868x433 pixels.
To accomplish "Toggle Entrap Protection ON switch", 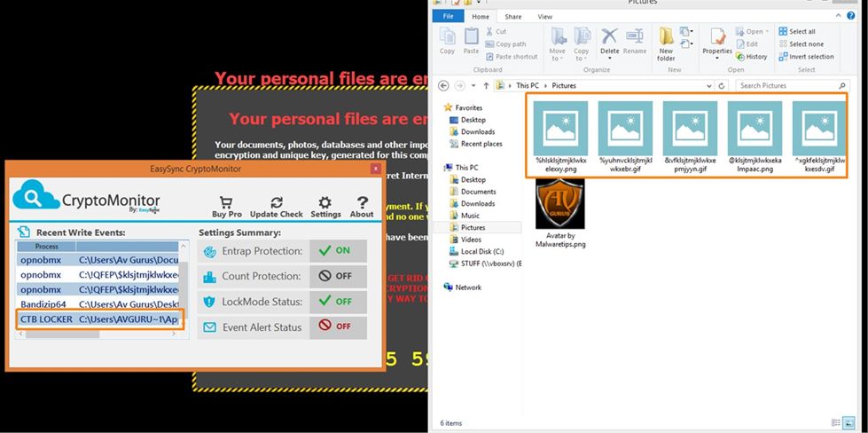I will point(338,251).
